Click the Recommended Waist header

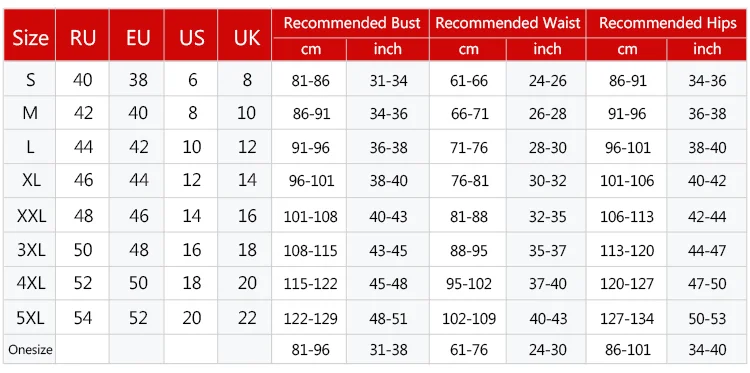[x=507, y=23]
